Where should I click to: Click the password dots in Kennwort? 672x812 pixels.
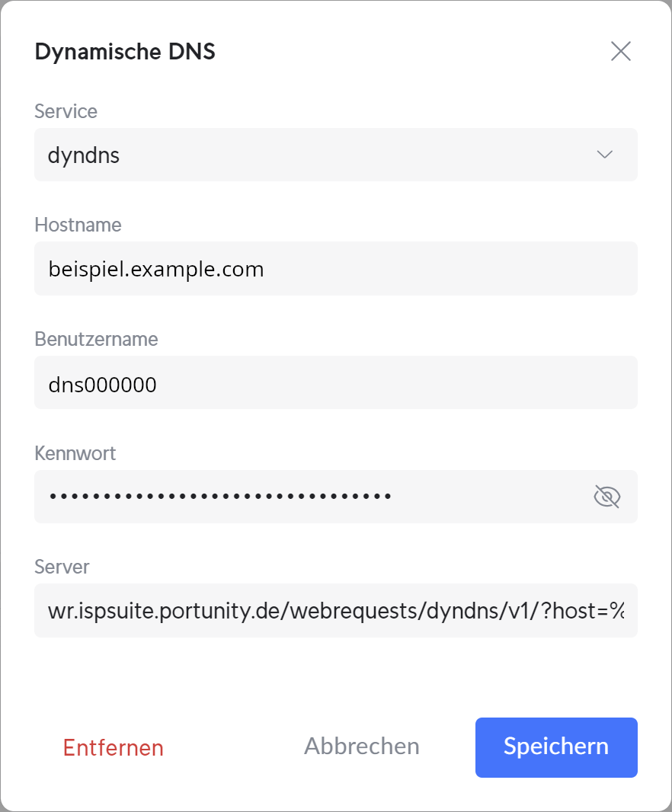[220, 496]
